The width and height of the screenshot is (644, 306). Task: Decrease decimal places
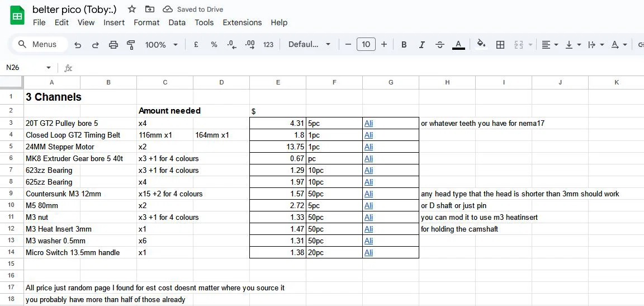click(231, 45)
